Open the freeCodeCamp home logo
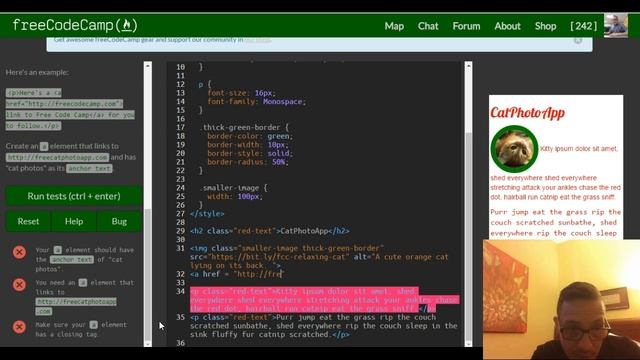The width and height of the screenshot is (640, 360). (75, 25)
